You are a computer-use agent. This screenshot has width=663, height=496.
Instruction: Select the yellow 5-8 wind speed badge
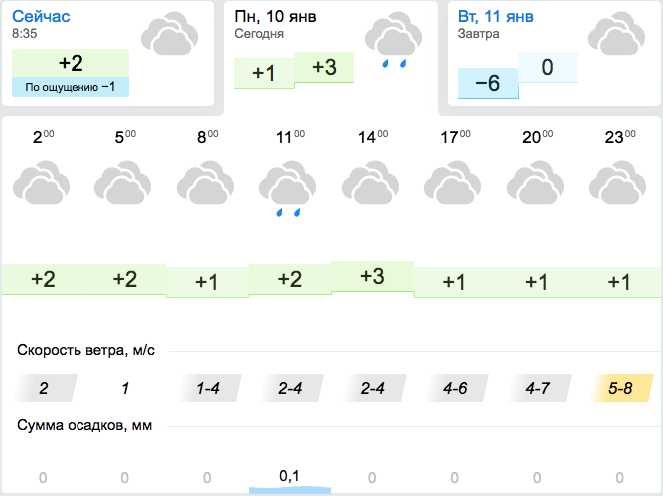click(x=620, y=388)
